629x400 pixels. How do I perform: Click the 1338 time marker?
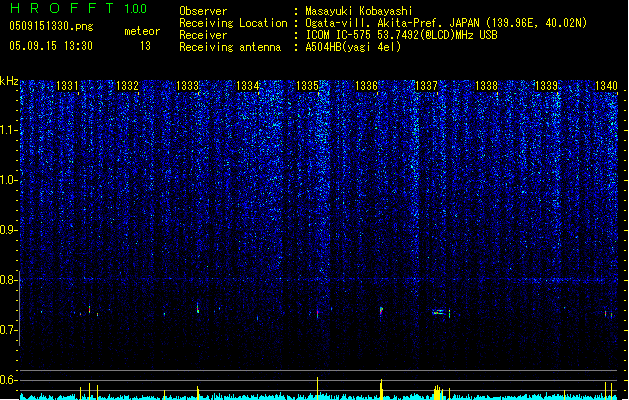[x=487, y=86]
